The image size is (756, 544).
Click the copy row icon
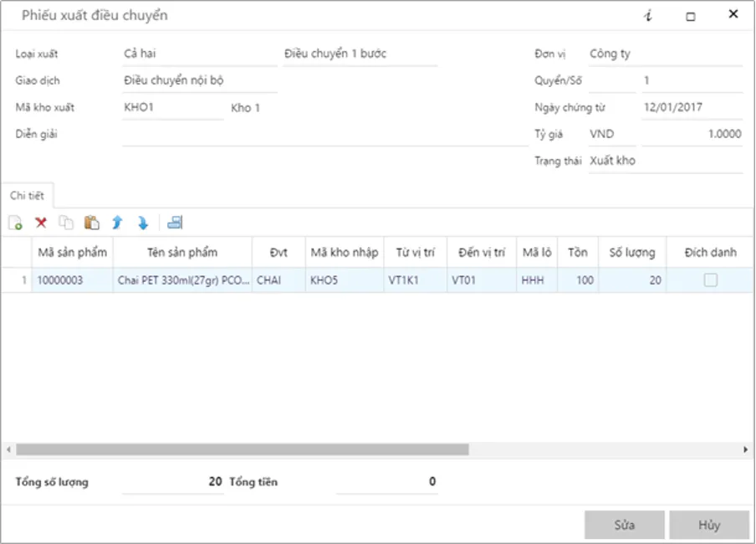66,223
